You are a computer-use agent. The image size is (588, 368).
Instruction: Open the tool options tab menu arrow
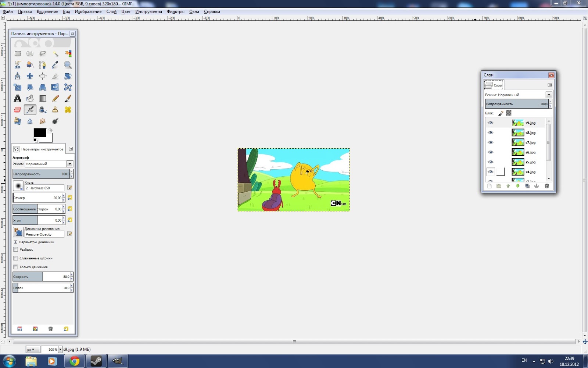click(71, 149)
